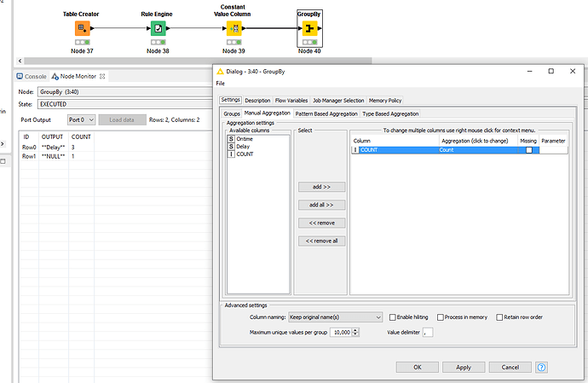This screenshot has height=383, width=588.
Task: Switch to the Description tab
Action: pyautogui.click(x=257, y=101)
